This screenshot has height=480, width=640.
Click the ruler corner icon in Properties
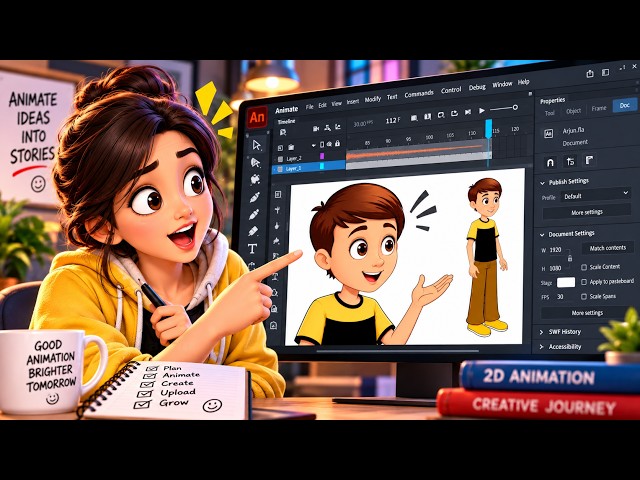[x=589, y=160]
